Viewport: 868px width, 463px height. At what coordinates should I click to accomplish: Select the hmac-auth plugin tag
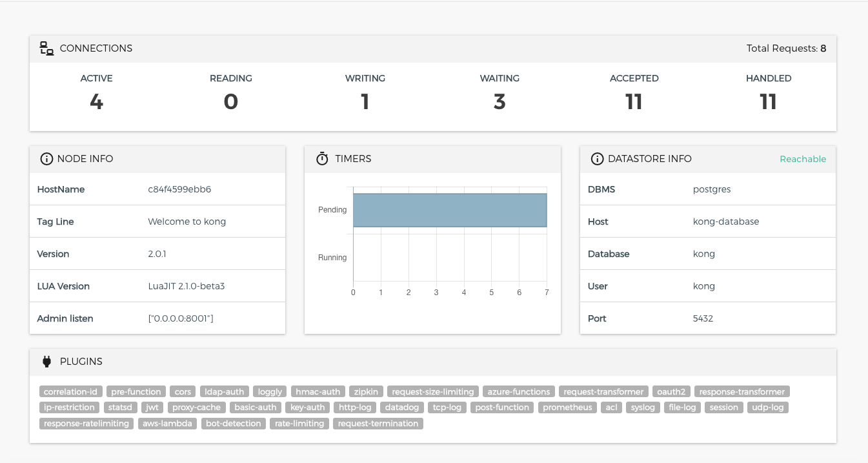tap(318, 392)
